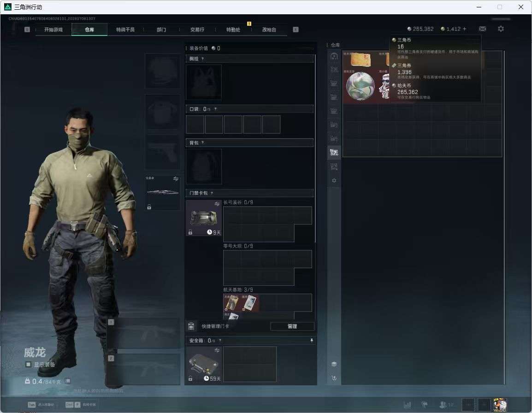Click the player avatar in bottom bar
The image size is (532, 413).
(500, 405)
